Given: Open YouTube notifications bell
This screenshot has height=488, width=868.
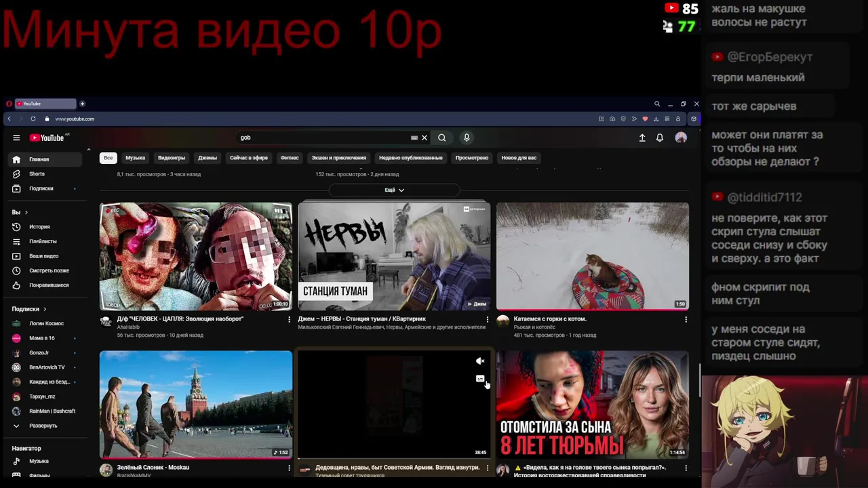Looking at the screenshot, I should (660, 138).
